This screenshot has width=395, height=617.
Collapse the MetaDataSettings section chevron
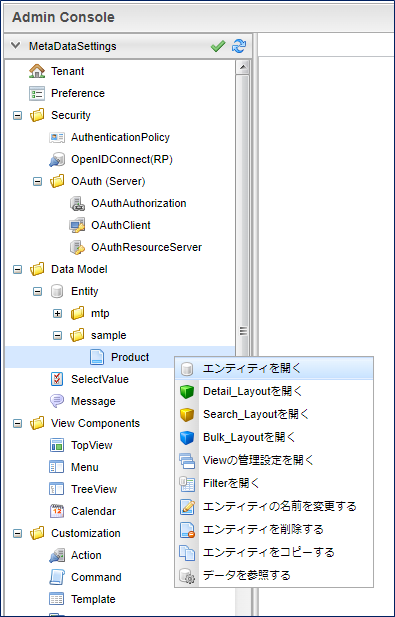[x=16, y=46]
